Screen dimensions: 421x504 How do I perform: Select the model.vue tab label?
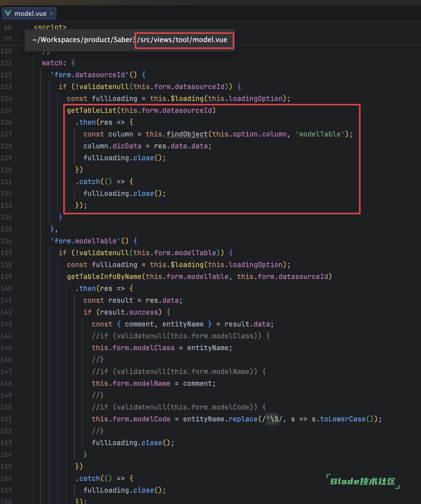coord(30,14)
